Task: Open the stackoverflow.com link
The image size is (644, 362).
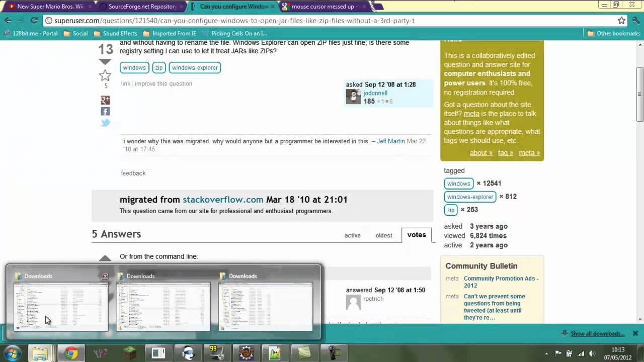Action: (x=223, y=200)
